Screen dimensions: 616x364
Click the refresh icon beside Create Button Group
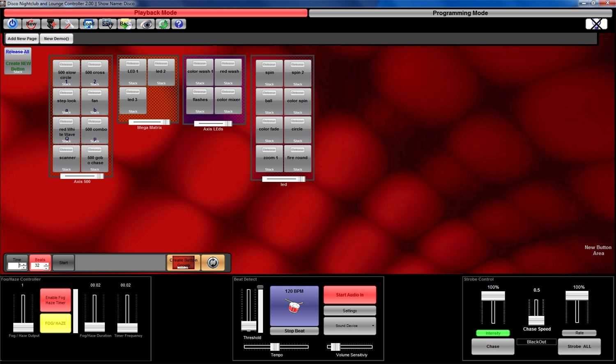point(213,262)
